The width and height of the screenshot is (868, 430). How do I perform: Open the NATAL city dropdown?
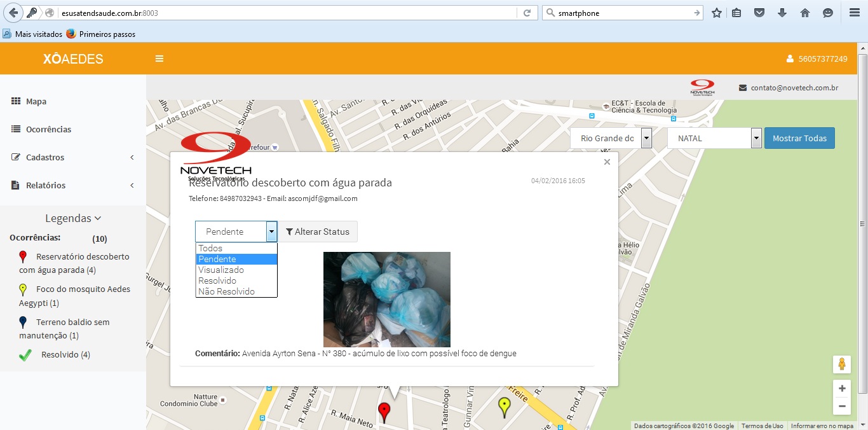(714, 138)
